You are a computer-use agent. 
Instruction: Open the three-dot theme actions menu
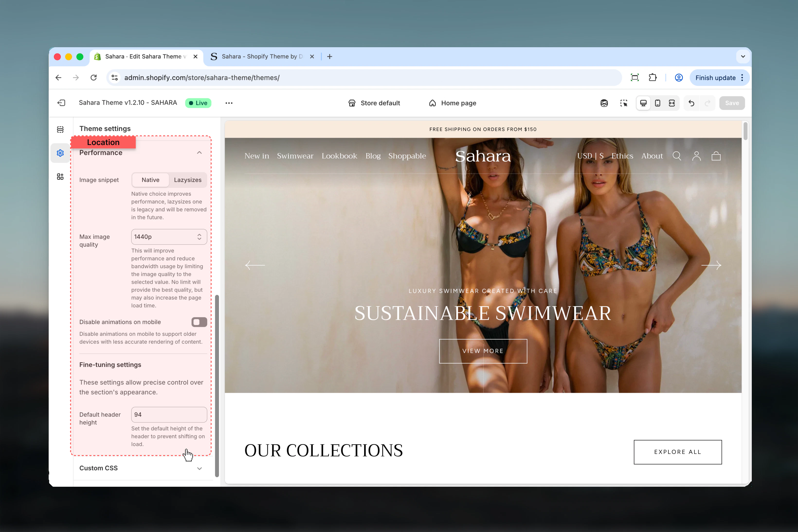pyautogui.click(x=229, y=103)
